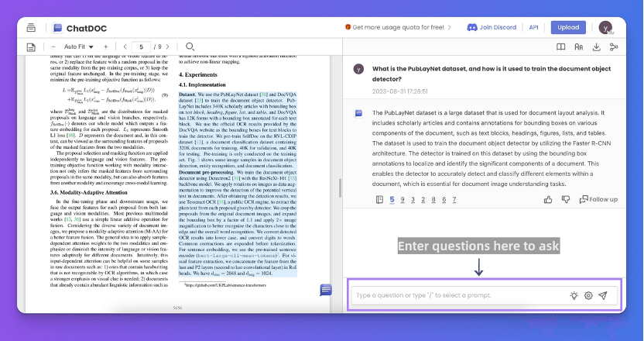Click the thumbs up feedback icon
This screenshot has width=644, height=341.
549,199
